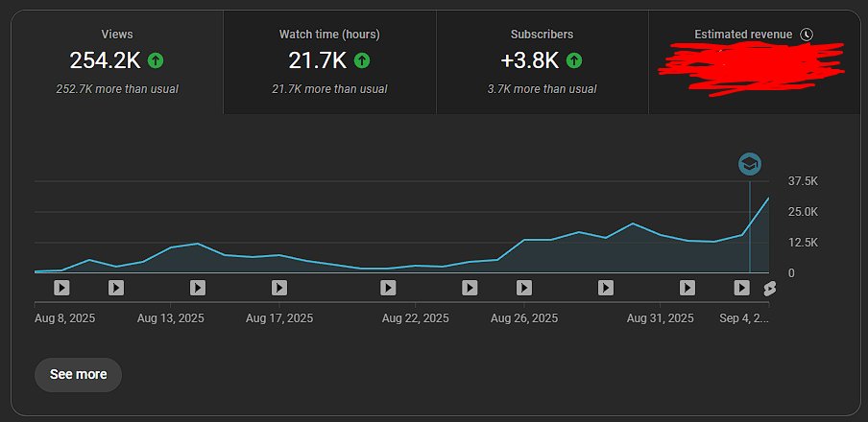Click the chart line peak at far right

click(x=768, y=199)
